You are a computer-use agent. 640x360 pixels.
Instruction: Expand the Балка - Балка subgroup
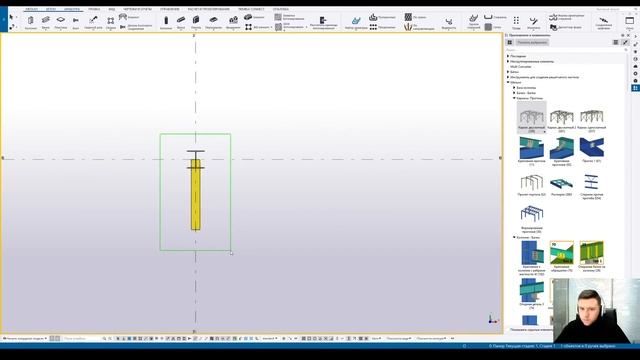pyautogui.click(x=514, y=93)
